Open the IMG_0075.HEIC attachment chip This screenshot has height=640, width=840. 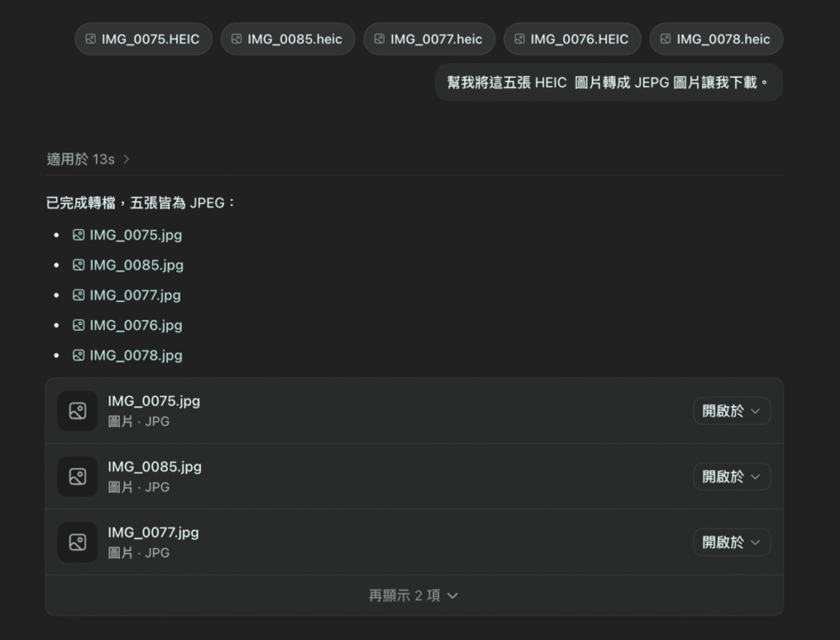(x=144, y=39)
